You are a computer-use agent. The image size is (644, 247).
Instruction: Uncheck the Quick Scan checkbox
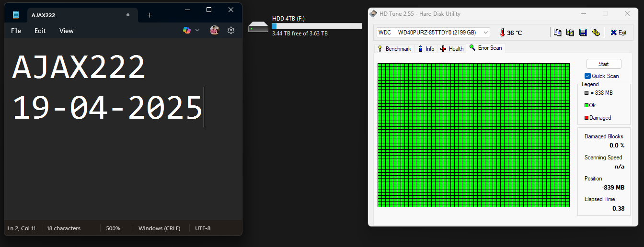(587, 76)
